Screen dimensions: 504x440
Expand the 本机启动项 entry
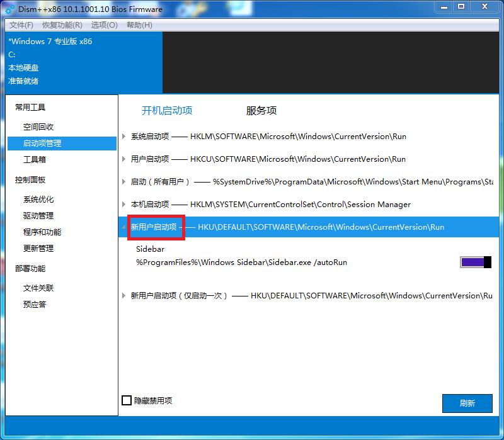click(122, 205)
